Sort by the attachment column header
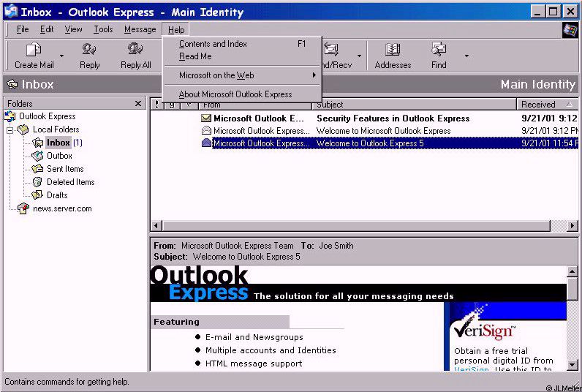This screenshot has width=582, height=392. [x=172, y=105]
